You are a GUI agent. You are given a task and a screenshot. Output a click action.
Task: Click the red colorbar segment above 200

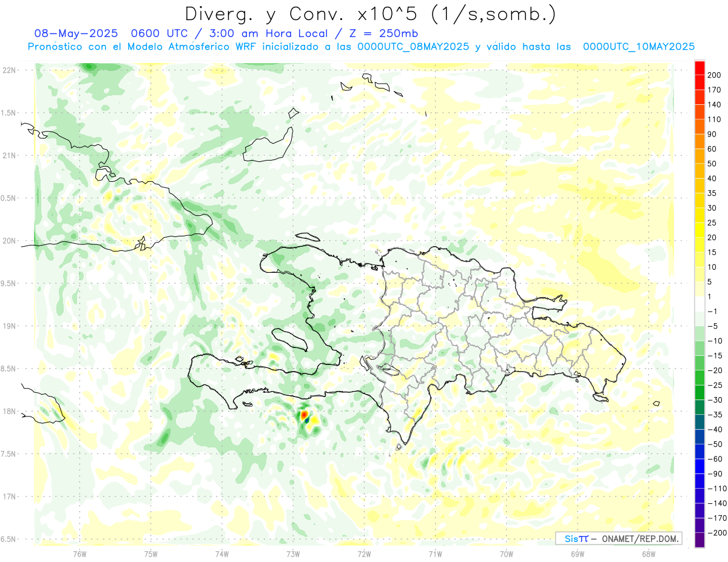[699, 67]
